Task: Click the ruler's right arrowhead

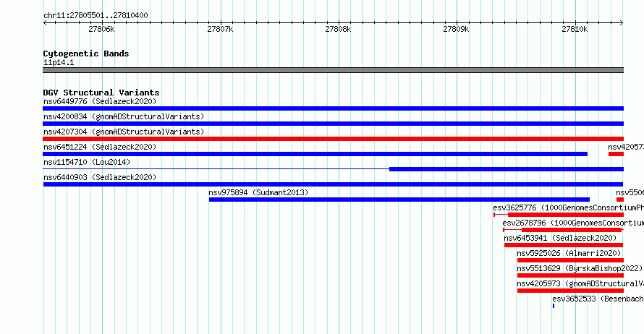Action: coord(622,23)
